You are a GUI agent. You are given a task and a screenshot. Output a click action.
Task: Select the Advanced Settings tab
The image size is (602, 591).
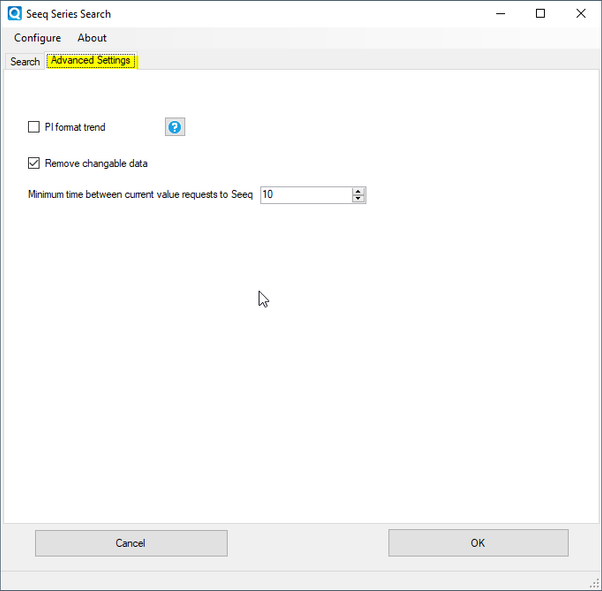click(x=91, y=61)
